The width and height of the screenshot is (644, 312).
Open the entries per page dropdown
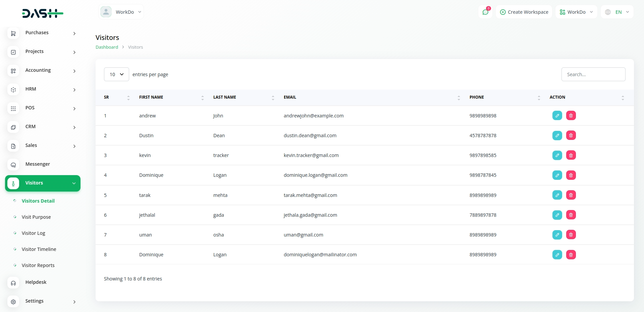pyautogui.click(x=116, y=74)
